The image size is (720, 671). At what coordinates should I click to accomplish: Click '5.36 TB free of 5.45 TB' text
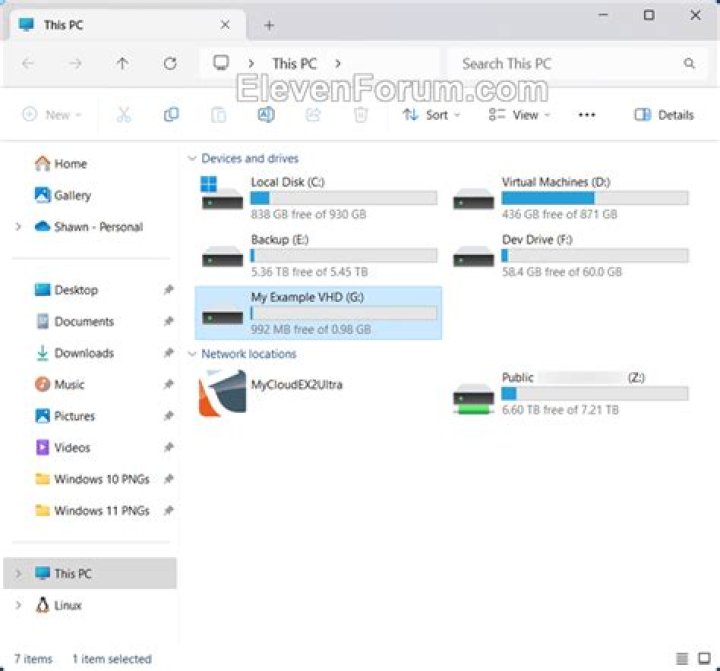pos(309,272)
